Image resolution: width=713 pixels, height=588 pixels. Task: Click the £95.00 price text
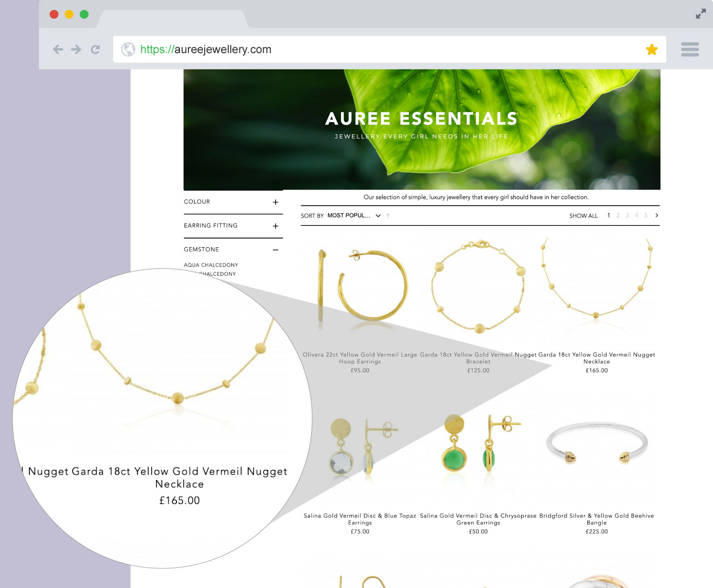click(360, 371)
